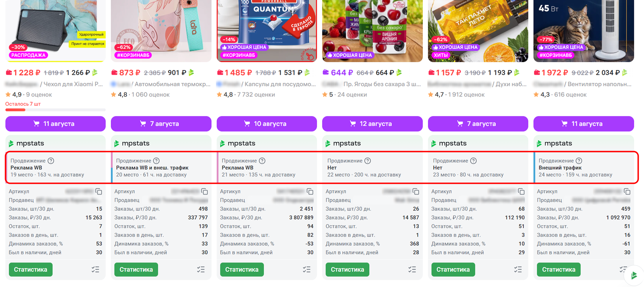The image size is (644, 287).
Task: Expand mpstats header in fan card
Action: point(584,143)
